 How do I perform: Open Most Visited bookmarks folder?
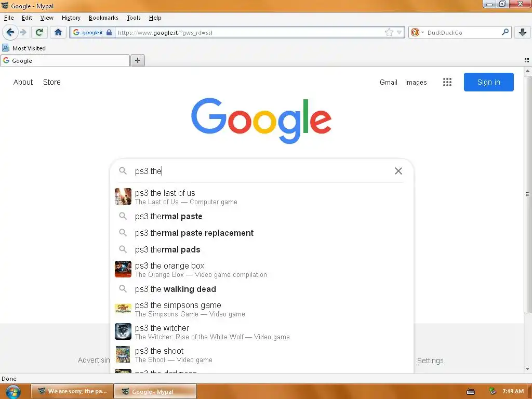[x=24, y=48]
